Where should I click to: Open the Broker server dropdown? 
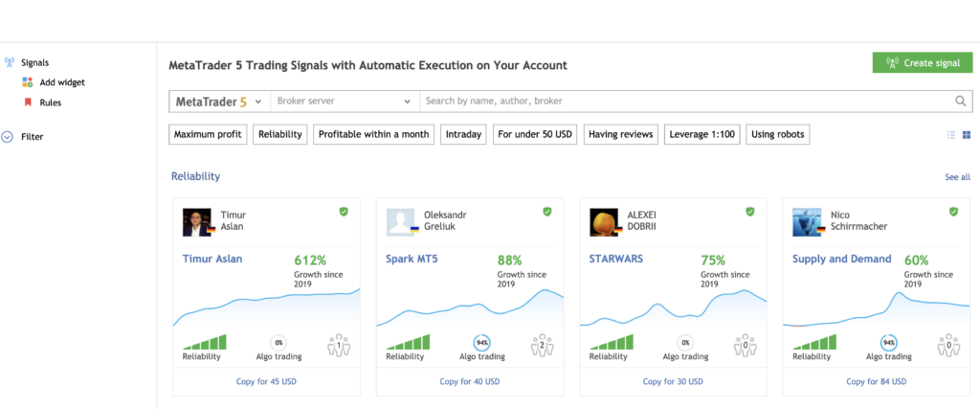pos(345,102)
